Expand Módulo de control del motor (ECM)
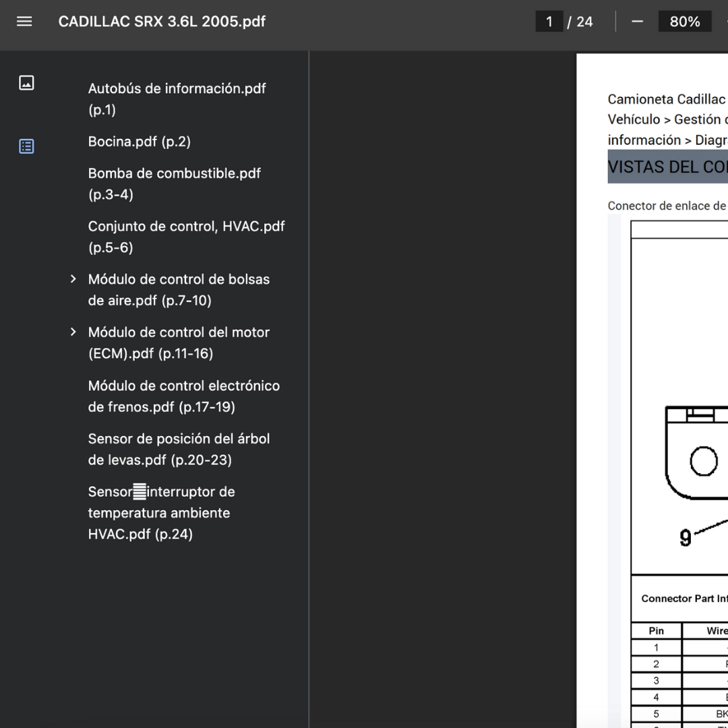This screenshot has height=728, width=728. click(73, 332)
